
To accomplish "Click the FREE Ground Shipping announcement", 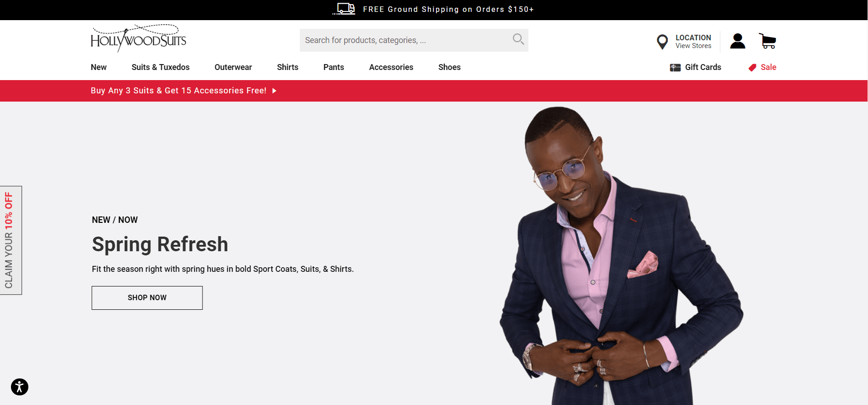I will (x=448, y=9).
